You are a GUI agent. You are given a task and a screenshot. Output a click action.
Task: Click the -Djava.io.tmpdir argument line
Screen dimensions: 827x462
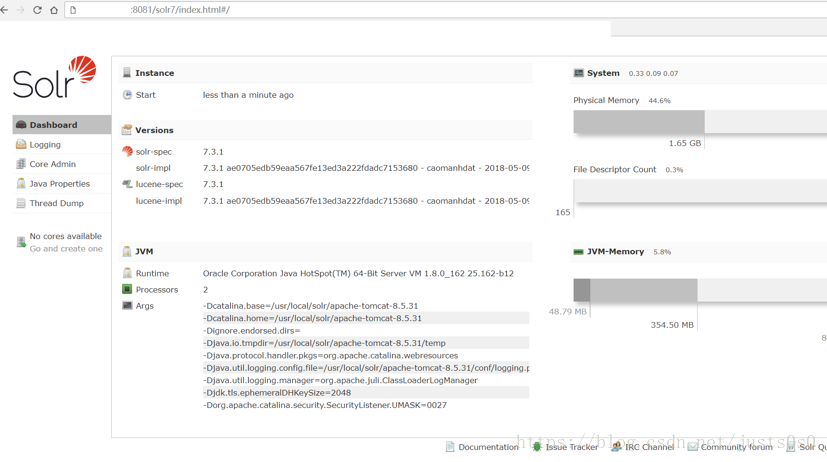[366, 343]
